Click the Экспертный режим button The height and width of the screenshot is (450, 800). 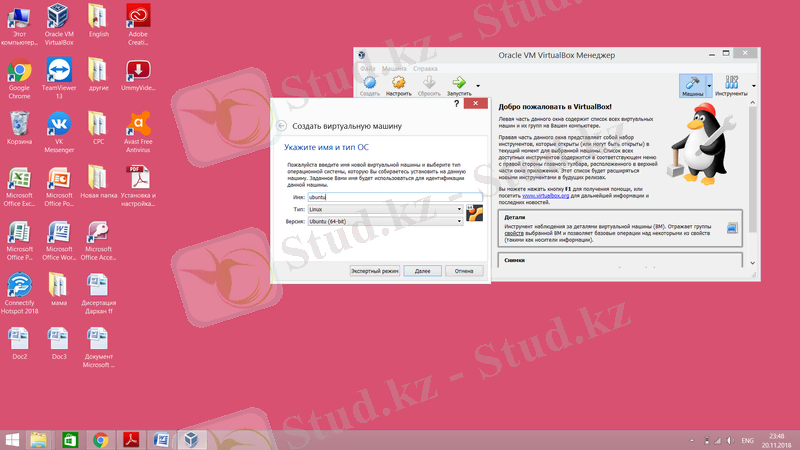pos(374,271)
